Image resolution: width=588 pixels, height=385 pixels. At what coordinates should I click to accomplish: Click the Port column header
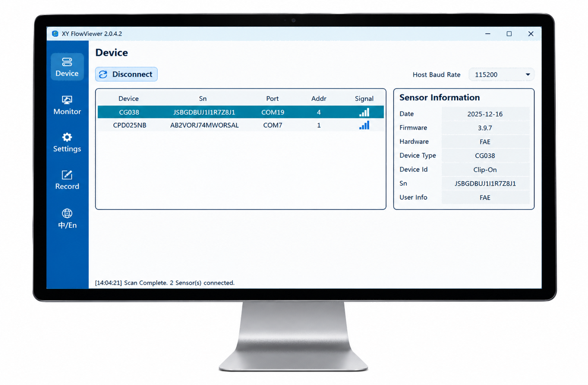(x=272, y=99)
